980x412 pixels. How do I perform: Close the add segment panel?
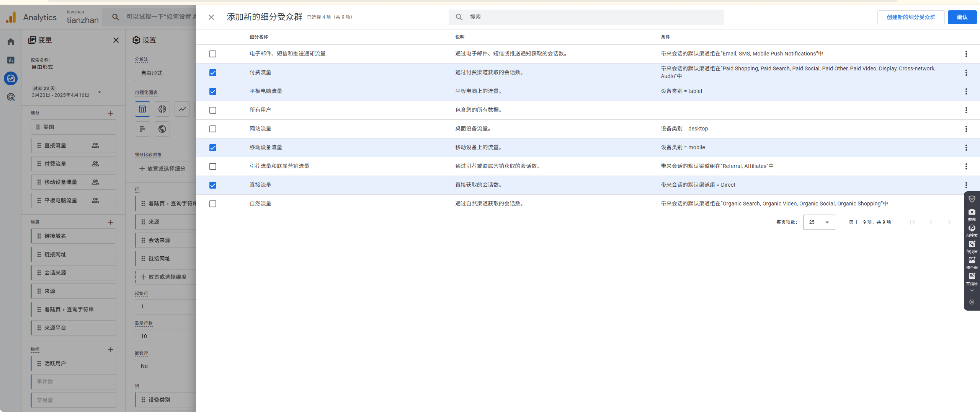[211, 17]
